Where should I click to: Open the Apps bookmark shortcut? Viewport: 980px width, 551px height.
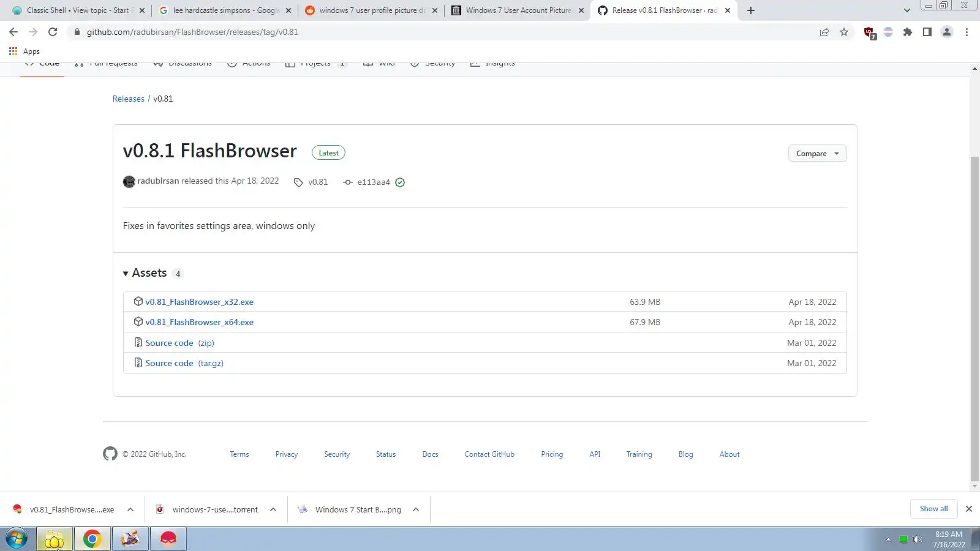coord(24,51)
